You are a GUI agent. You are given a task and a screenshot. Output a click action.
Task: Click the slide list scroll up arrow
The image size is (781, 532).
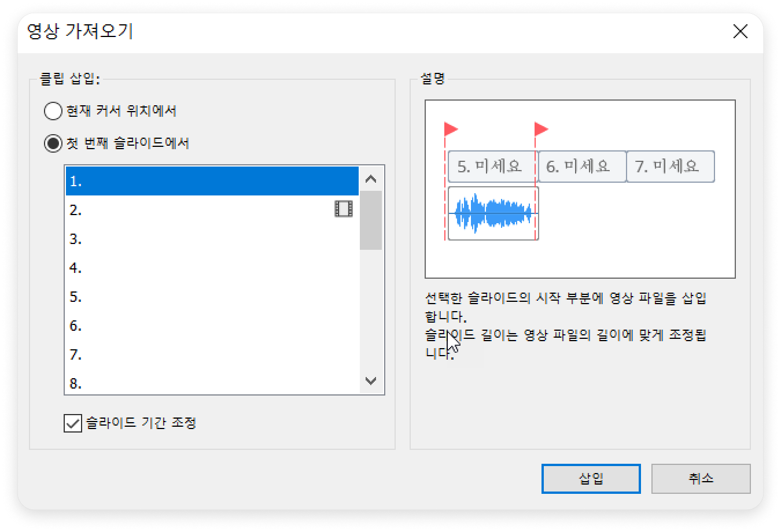coord(371,179)
